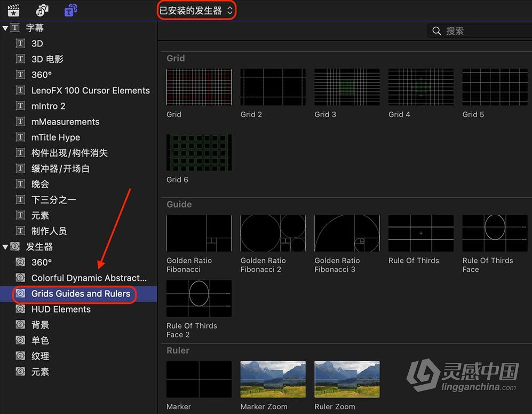Select the 制作人员 category

click(x=49, y=231)
